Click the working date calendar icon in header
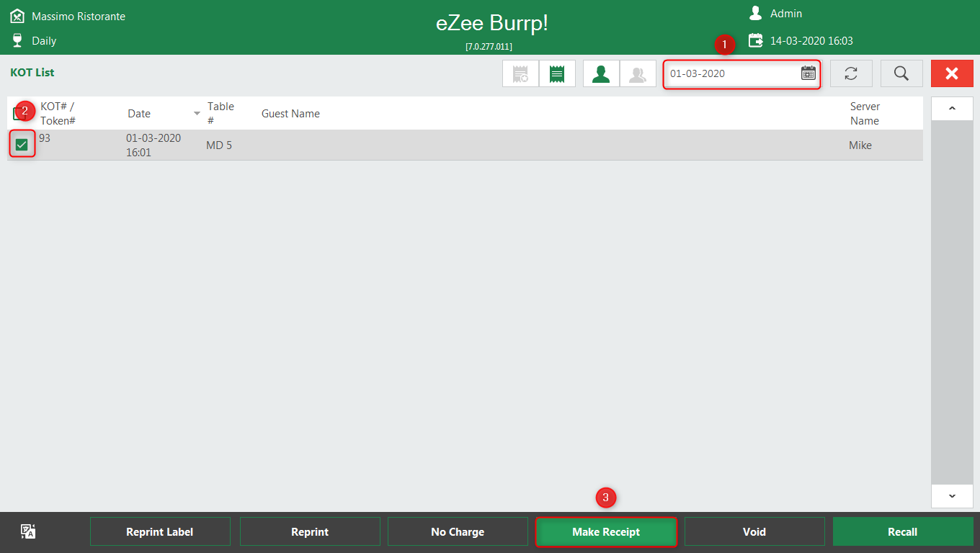The width and height of the screenshot is (980, 553). point(755,40)
